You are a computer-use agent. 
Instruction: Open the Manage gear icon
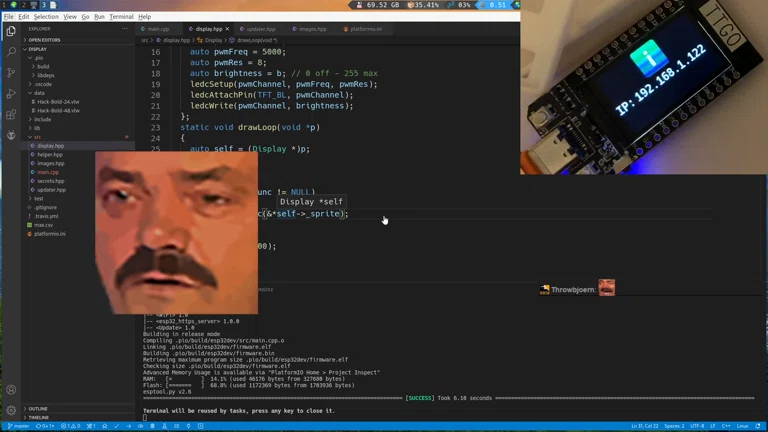click(x=11, y=410)
